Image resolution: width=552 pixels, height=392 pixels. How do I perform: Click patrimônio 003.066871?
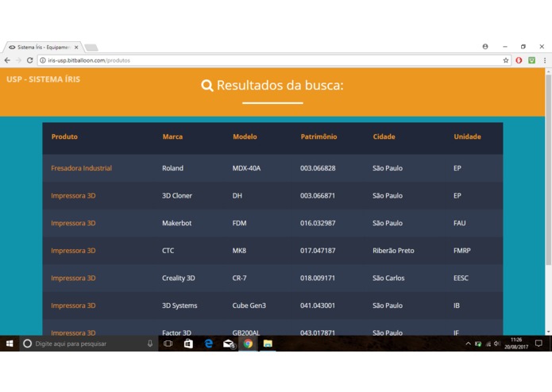click(x=318, y=196)
